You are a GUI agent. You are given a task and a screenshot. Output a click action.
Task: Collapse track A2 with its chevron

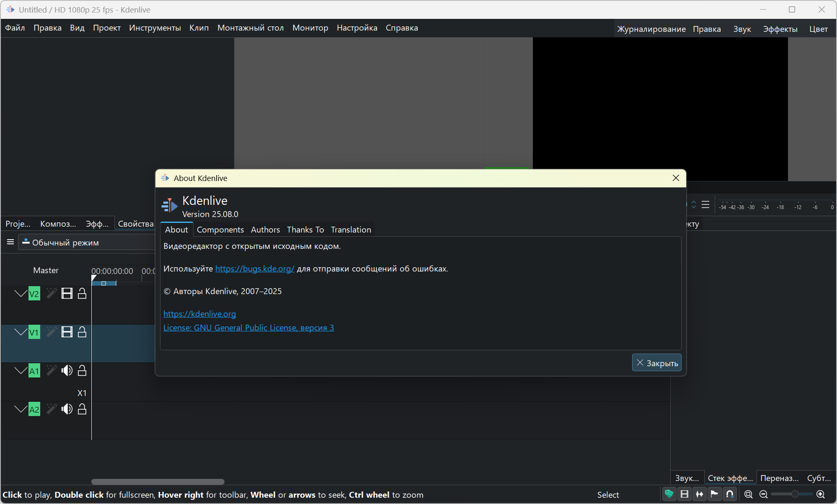tap(20, 409)
